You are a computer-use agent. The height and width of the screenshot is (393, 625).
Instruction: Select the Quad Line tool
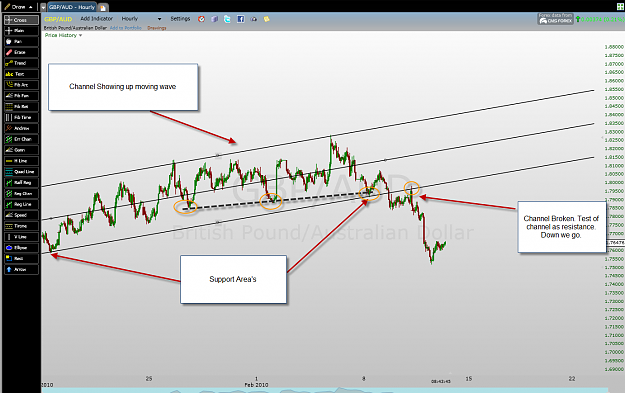click(x=22, y=172)
